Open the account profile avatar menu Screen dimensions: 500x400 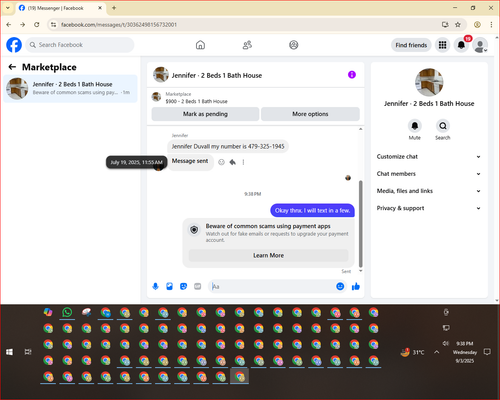pyautogui.click(x=480, y=45)
